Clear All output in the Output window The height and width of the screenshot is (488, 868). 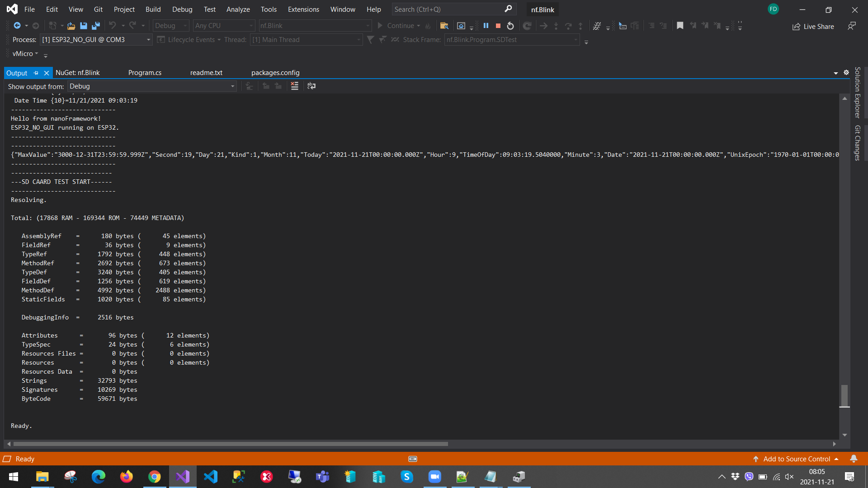pyautogui.click(x=295, y=86)
